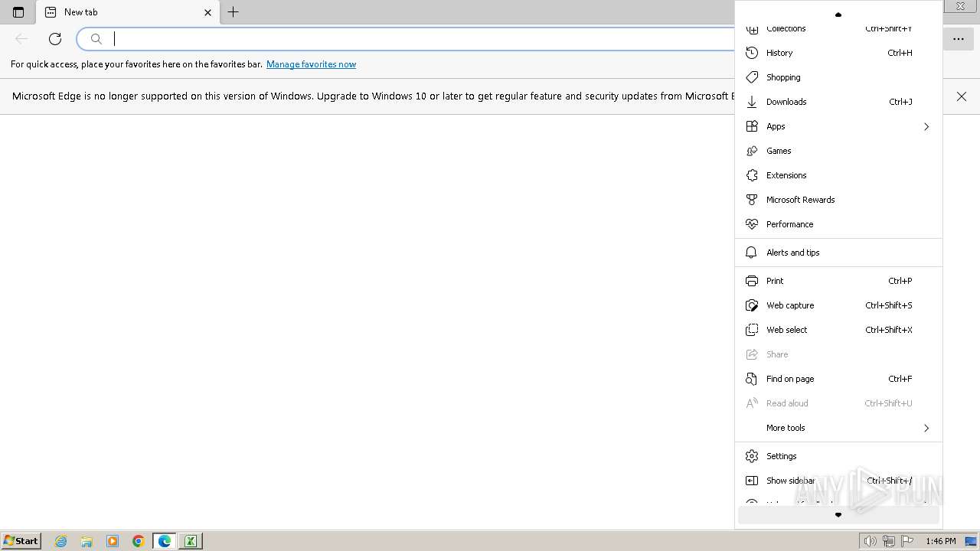Open More tools entry
The height and width of the screenshot is (551, 980).
838,428
